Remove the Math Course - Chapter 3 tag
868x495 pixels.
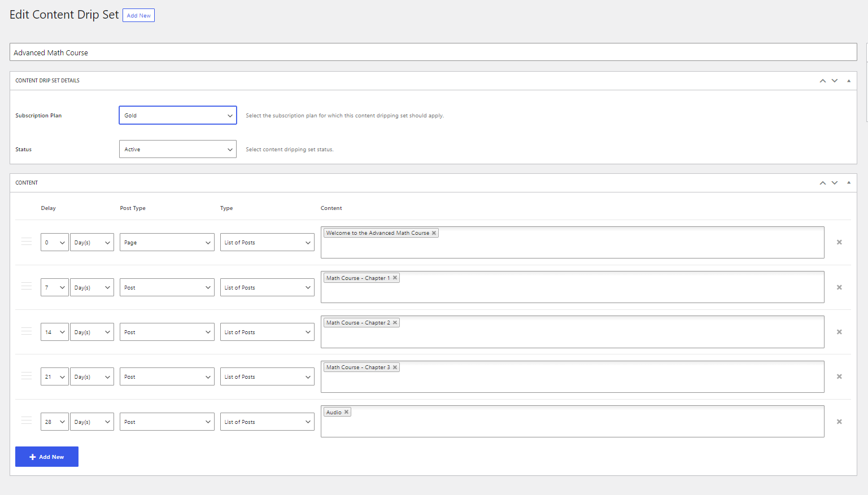point(395,367)
